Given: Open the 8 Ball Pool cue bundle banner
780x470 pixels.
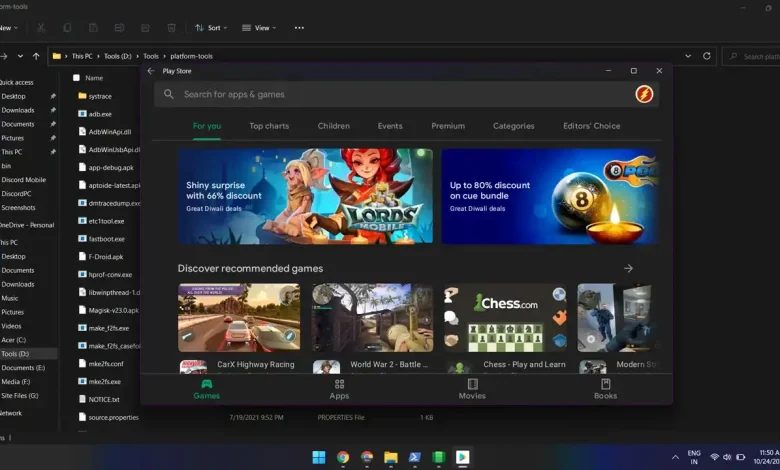Looking at the screenshot, I should (550, 196).
